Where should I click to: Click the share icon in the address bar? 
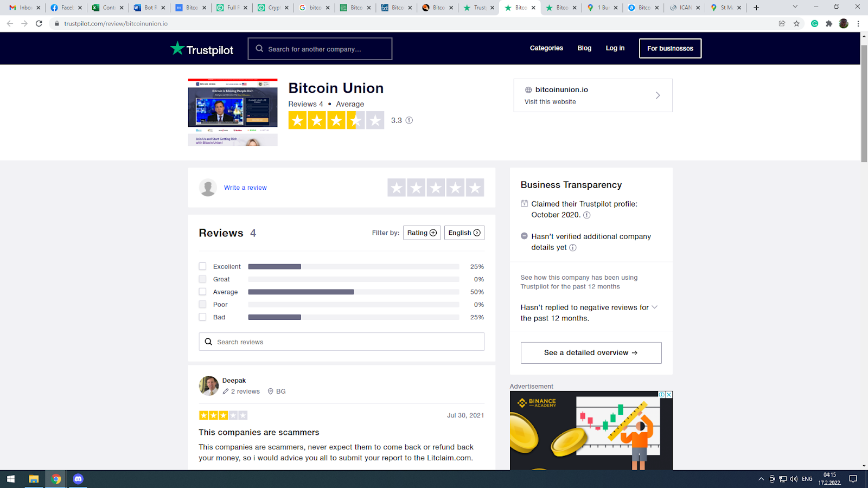point(782,23)
